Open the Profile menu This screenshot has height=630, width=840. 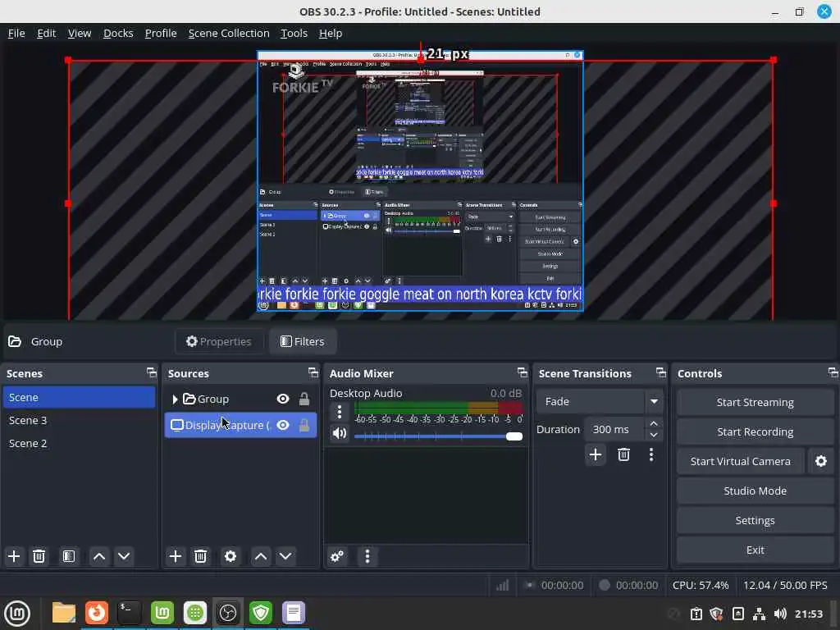click(161, 33)
